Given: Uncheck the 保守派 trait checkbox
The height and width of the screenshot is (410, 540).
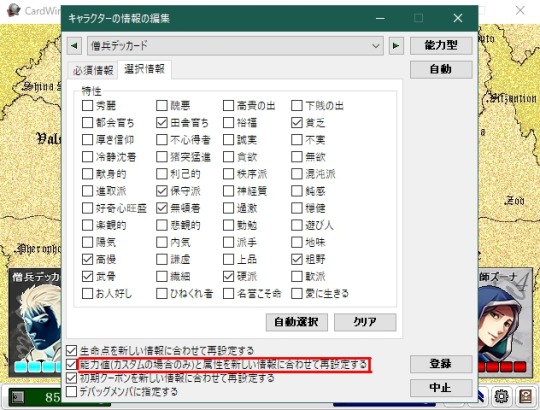Looking at the screenshot, I should (x=162, y=191).
